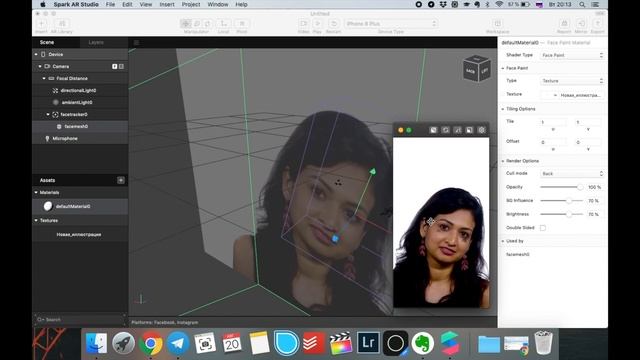Screen dimensions: 640x360
Task: Click the first simulator toolbar icon
Action: (x=433, y=130)
